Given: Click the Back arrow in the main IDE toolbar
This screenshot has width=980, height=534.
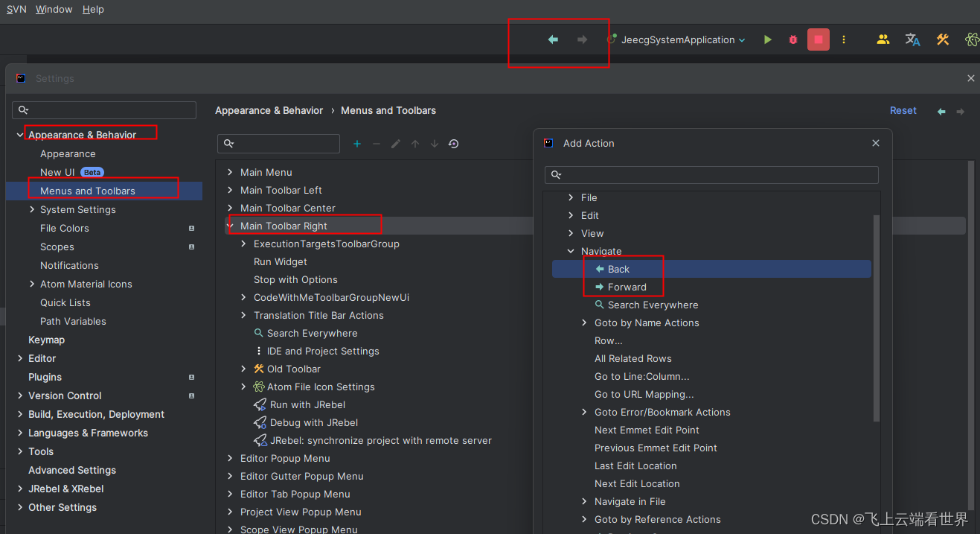Looking at the screenshot, I should pyautogui.click(x=553, y=39).
